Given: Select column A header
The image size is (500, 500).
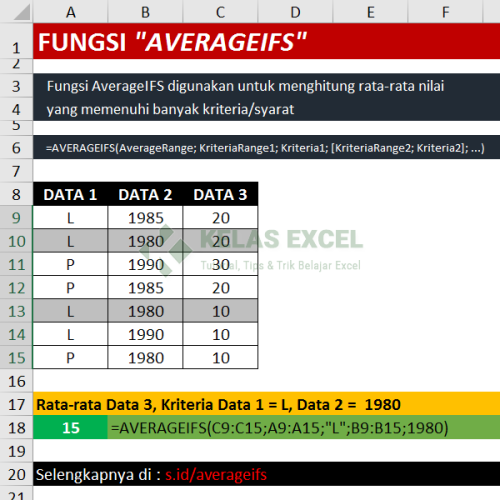Looking at the screenshot, I should (70, 12).
